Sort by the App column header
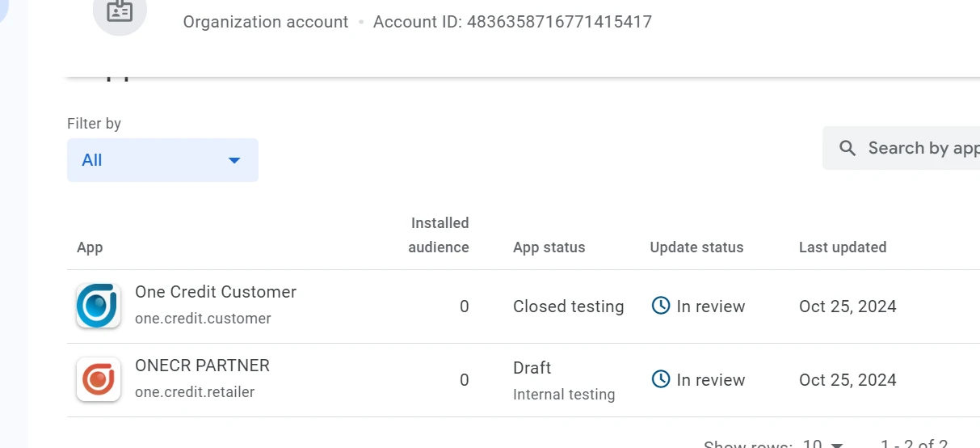The height and width of the screenshot is (448, 980). tap(90, 247)
